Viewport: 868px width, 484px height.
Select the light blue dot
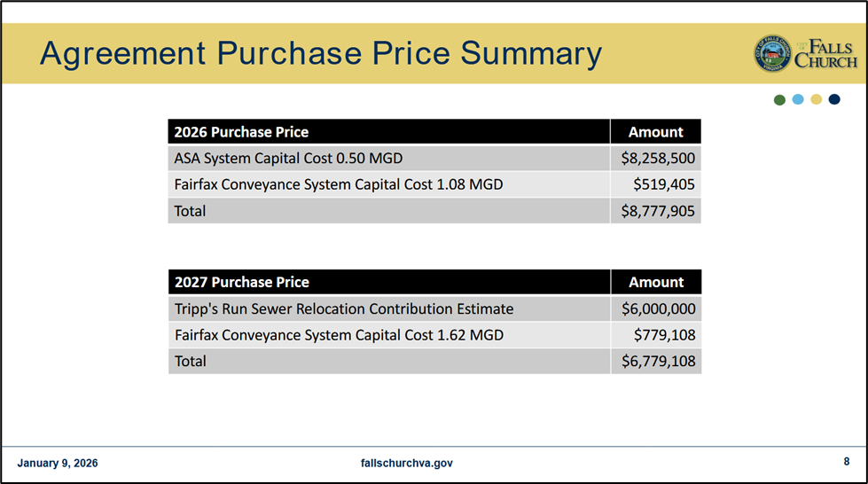[x=798, y=99]
